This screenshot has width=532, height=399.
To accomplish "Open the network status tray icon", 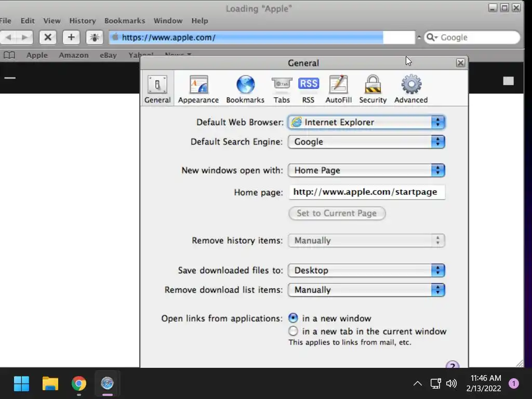I will (x=436, y=383).
